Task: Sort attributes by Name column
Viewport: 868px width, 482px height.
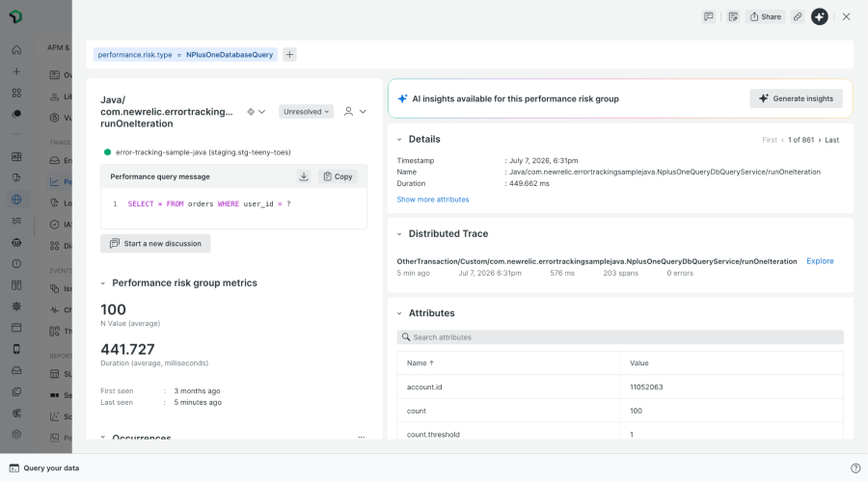Action: (x=420, y=363)
